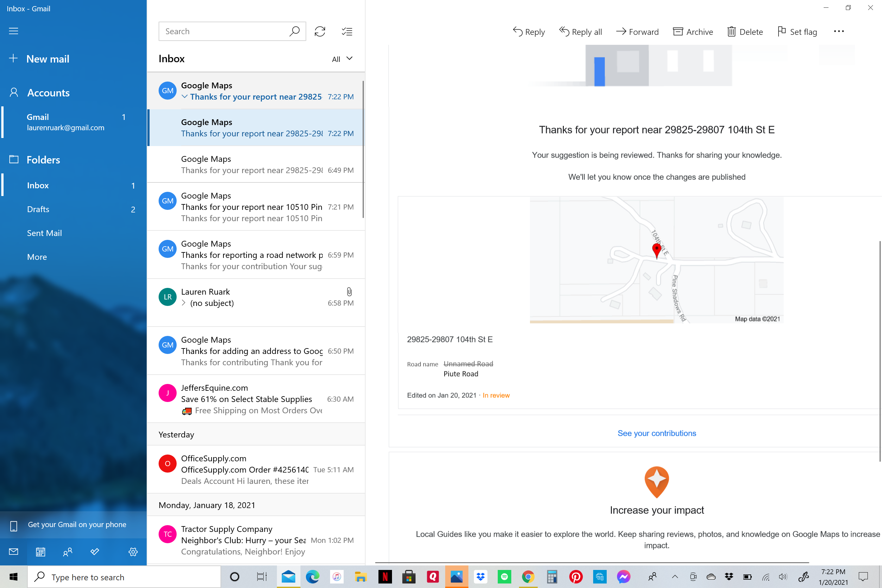882x588 pixels.
Task: Open the '...' more actions menu
Action: point(838,31)
